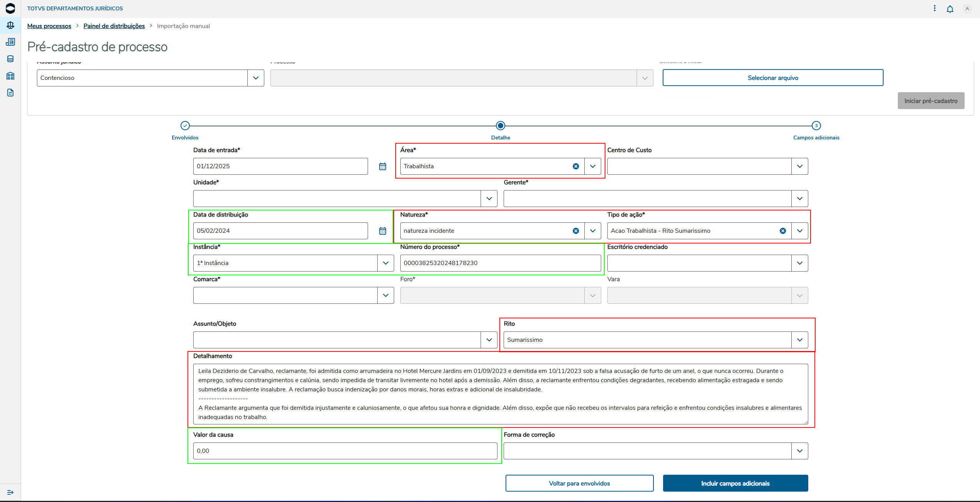Open Painel de distribuições breadcrumb link
980x502 pixels.
[114, 26]
